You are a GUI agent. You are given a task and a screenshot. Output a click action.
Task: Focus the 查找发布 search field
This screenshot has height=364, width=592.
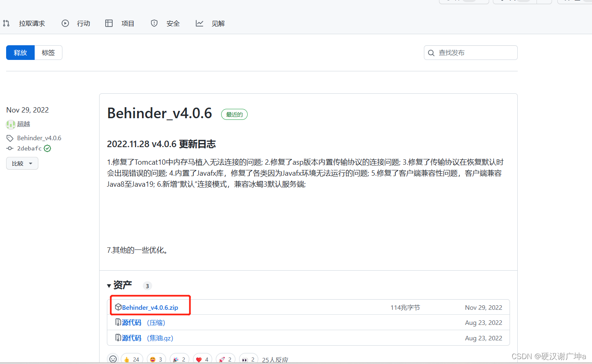tap(471, 53)
